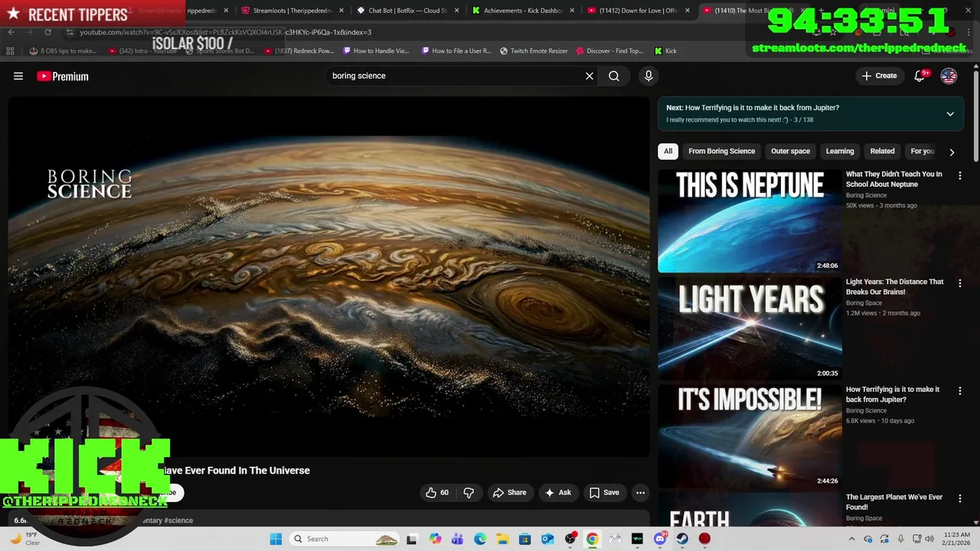
Task: Open options for Largest Planet video
Action: [x=960, y=498]
